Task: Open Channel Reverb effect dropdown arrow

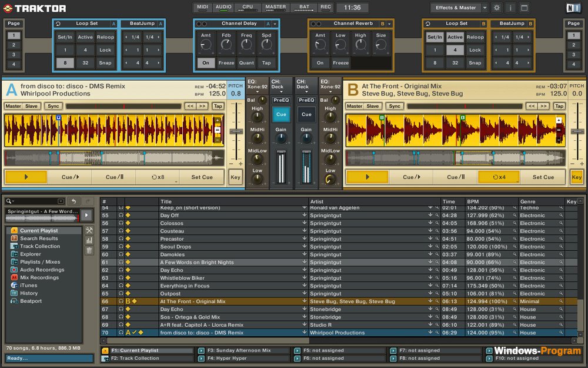Action: click(389, 24)
